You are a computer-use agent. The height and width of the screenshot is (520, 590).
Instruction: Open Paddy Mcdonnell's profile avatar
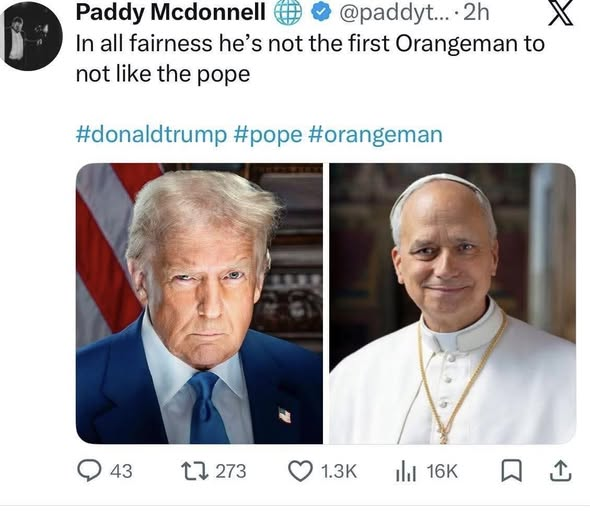point(32,37)
